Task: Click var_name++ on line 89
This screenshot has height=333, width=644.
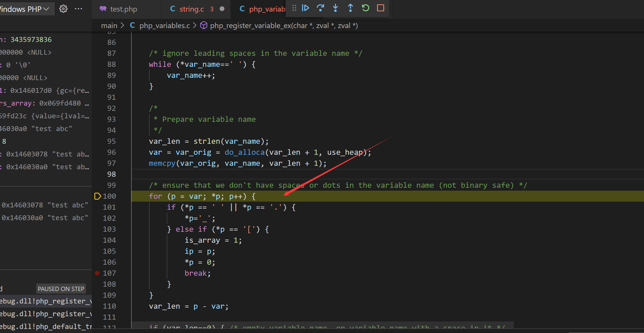Action: pyautogui.click(x=191, y=76)
